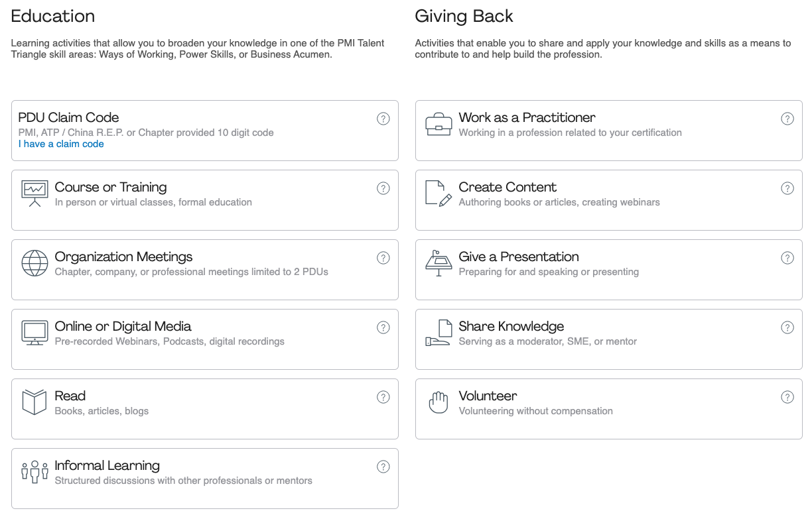Viewport: 812px width, 515px height.
Task: Select the Informal Learning title
Action: 107,465
